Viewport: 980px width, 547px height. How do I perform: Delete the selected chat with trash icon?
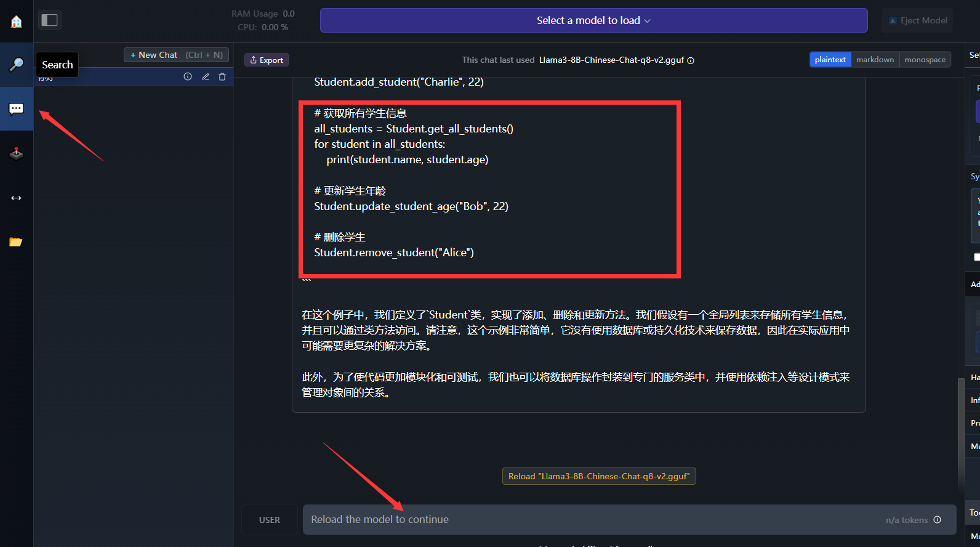coord(222,76)
